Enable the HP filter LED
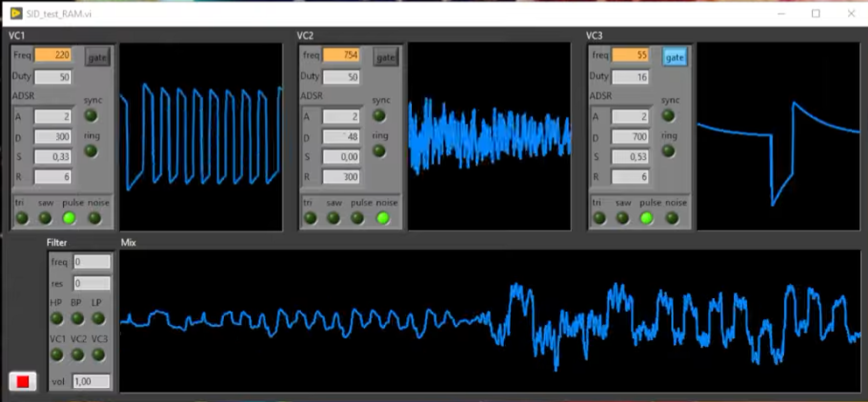The height and width of the screenshot is (402, 868). click(x=57, y=318)
